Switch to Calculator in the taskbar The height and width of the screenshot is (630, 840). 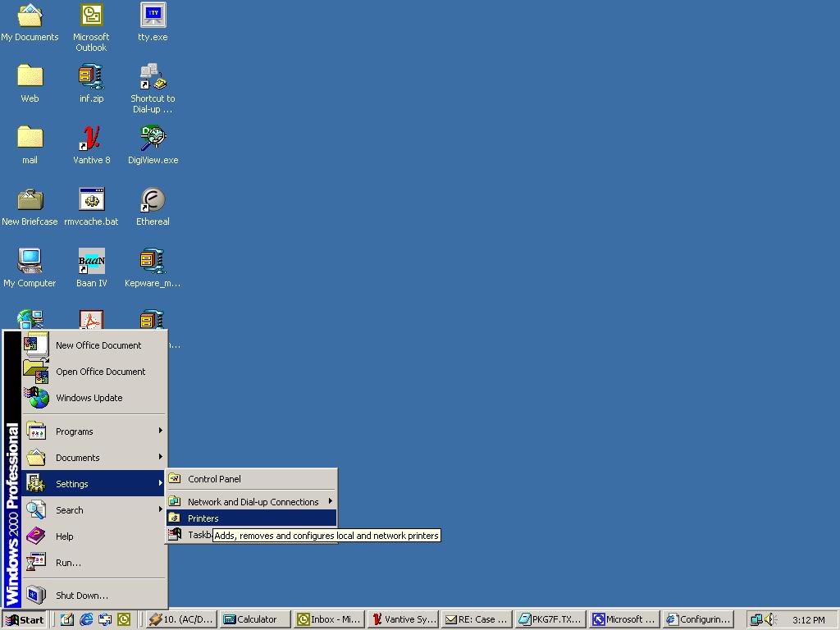click(x=255, y=619)
